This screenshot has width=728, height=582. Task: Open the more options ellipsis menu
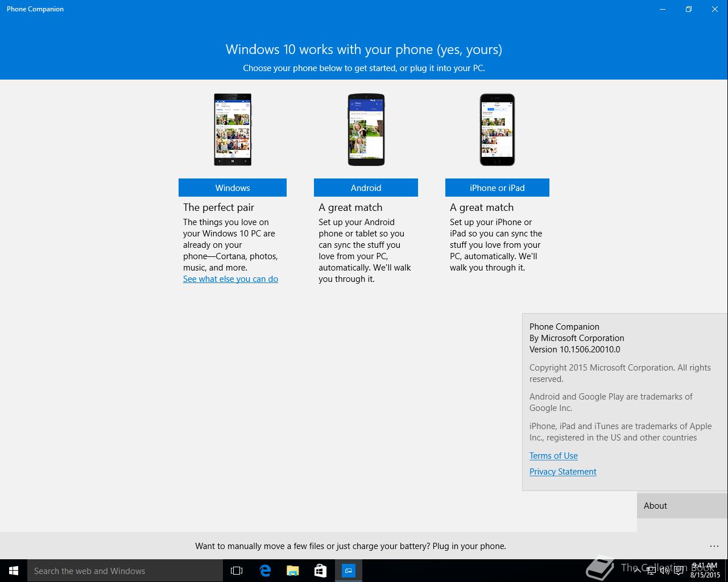pos(714,546)
